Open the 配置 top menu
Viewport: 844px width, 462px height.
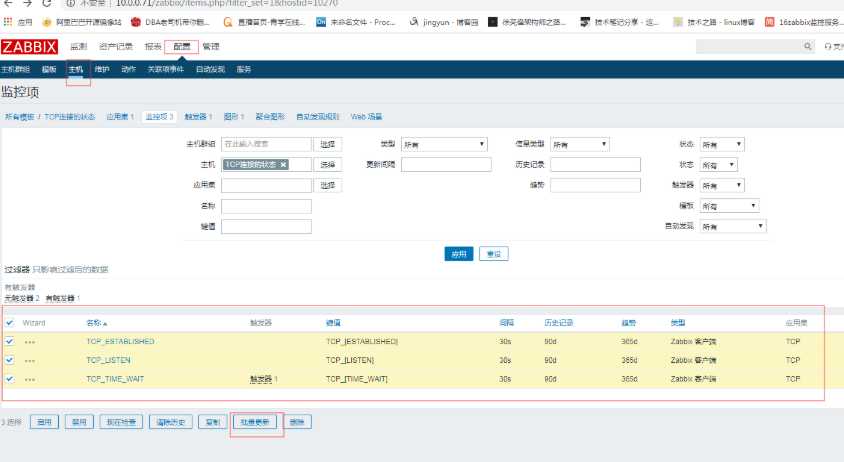pos(181,47)
